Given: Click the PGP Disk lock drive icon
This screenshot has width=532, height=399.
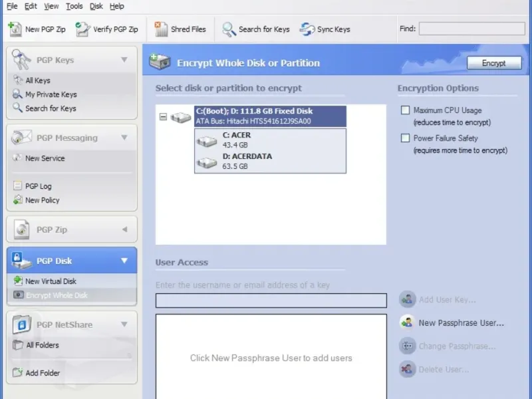Looking at the screenshot, I should click(21, 260).
